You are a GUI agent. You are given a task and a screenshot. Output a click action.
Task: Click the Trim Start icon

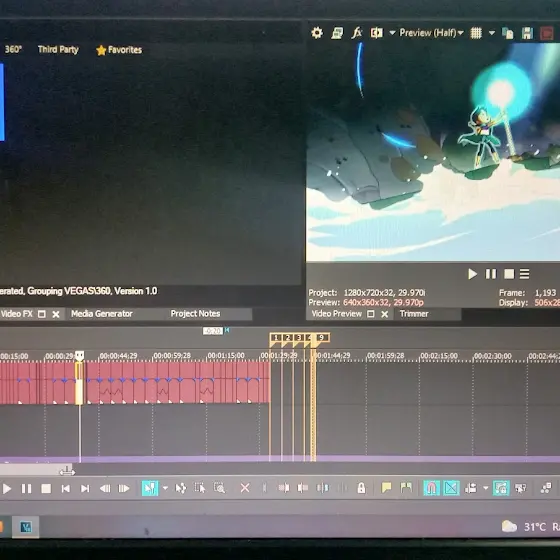[x=284, y=488]
